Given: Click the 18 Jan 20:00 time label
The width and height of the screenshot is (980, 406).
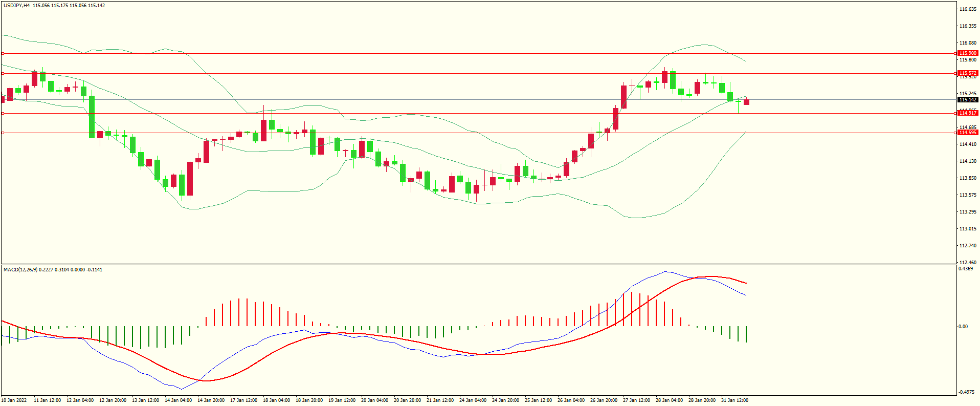Looking at the screenshot, I should point(309,400).
